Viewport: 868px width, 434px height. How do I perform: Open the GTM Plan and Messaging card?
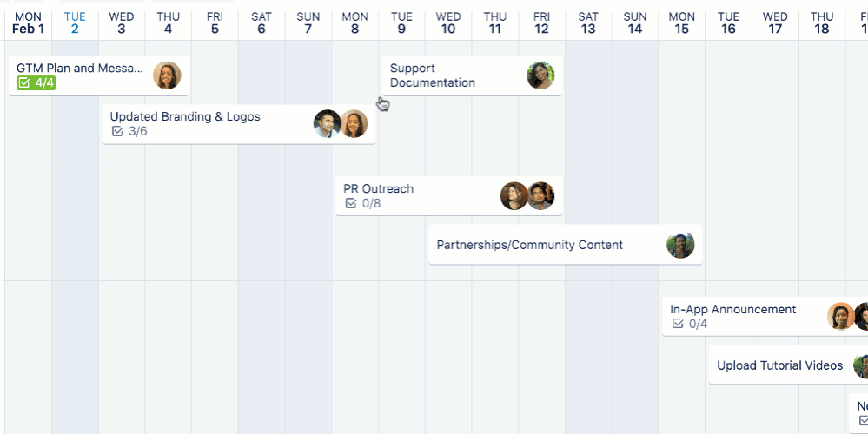98,76
